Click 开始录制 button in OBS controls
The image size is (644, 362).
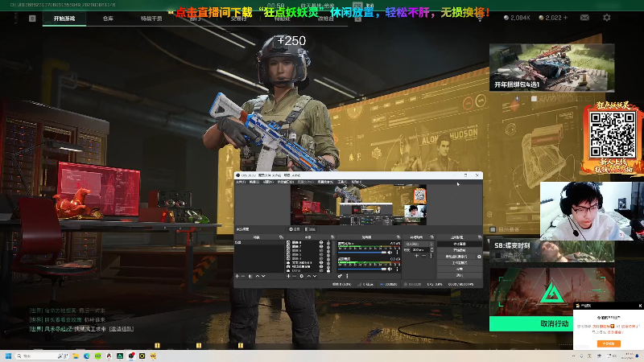point(460,250)
